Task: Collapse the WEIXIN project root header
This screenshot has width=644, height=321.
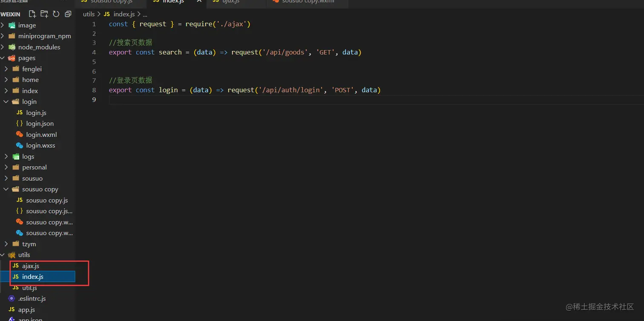Action: [10, 14]
